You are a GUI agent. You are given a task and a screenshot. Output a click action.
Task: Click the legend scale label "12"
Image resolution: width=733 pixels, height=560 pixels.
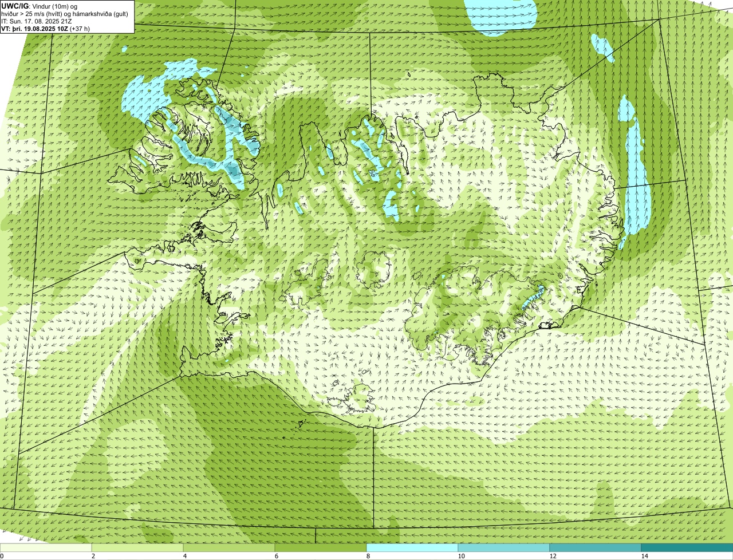(553, 556)
